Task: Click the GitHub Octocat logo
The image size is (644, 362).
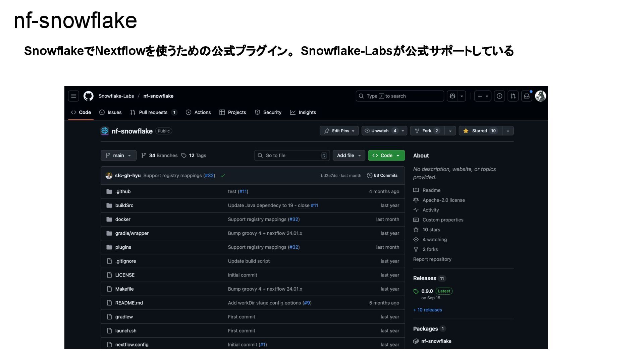Action: point(89,96)
